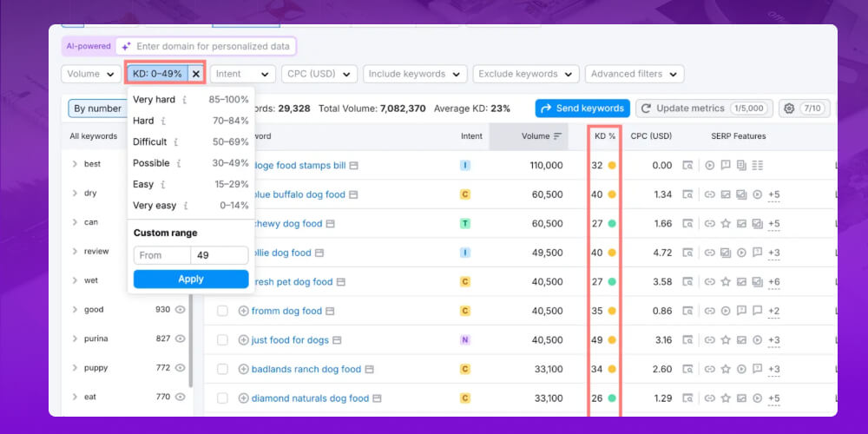Toggle eye icon for purina group

(180, 339)
